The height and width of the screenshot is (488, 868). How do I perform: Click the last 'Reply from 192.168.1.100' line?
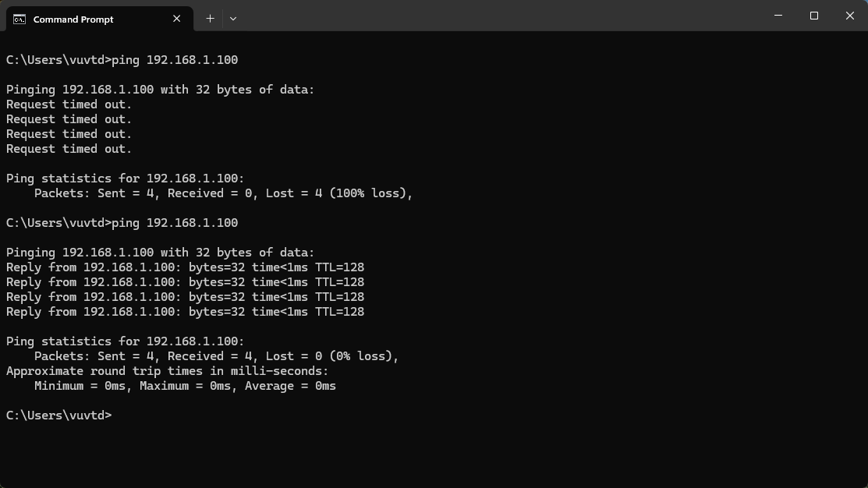[x=185, y=312]
